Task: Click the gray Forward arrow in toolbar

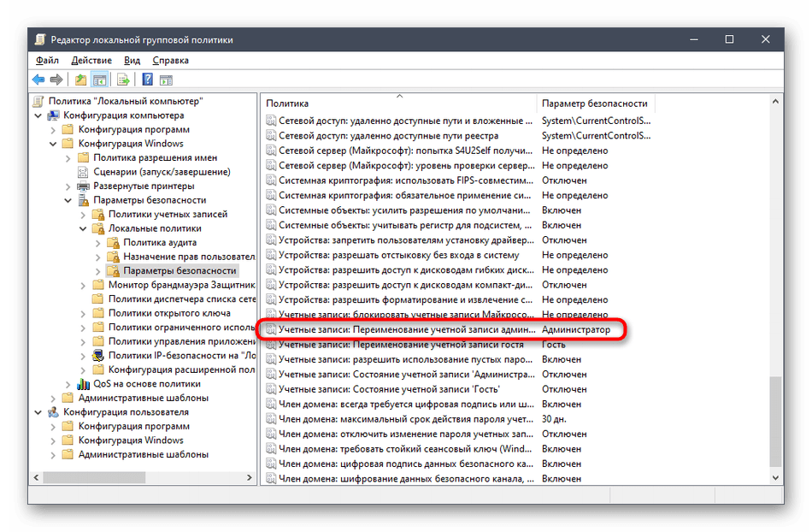Action: tap(56, 80)
